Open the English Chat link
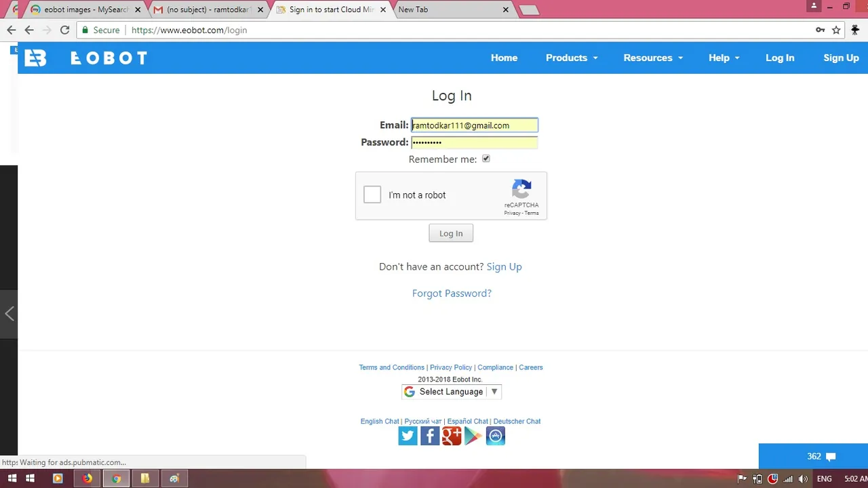The height and width of the screenshot is (488, 868). click(380, 421)
